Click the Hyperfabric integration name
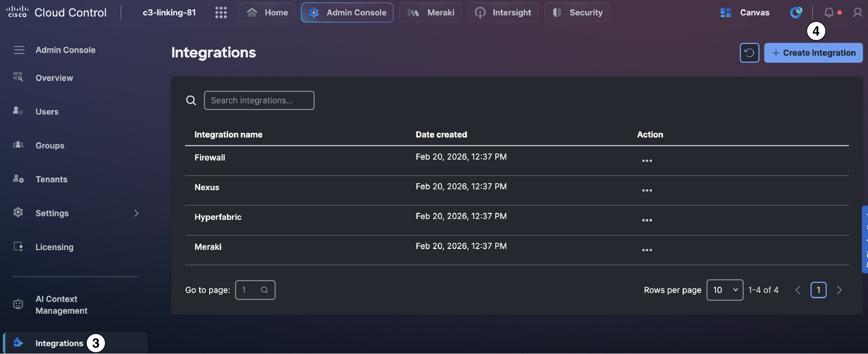The image size is (868, 354). click(218, 217)
